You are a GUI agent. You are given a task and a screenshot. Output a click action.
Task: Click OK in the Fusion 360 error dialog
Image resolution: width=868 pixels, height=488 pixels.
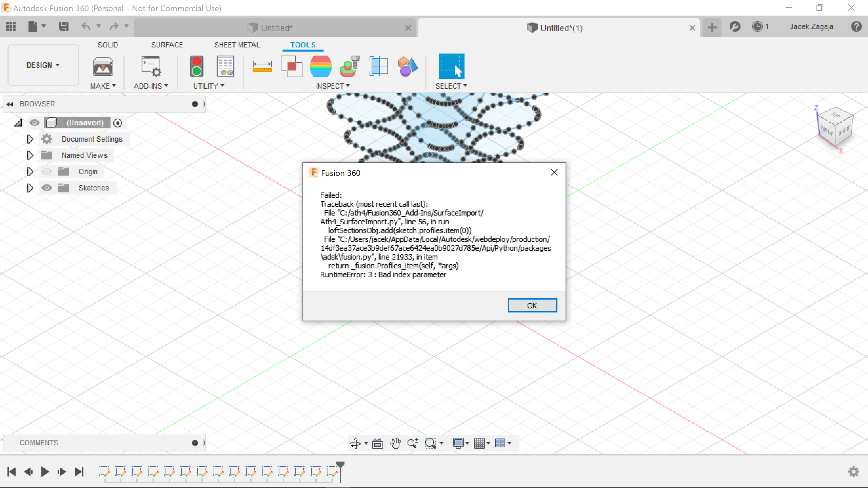[x=532, y=305]
